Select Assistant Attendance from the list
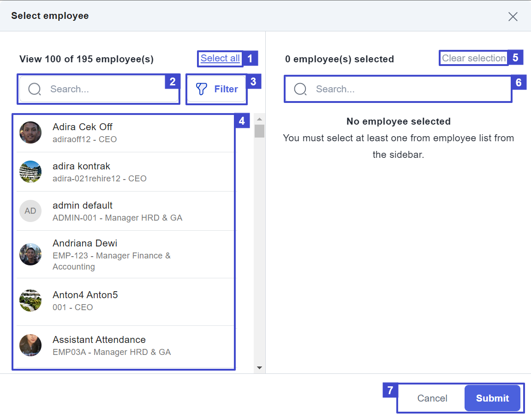Viewport: 531px width, 420px height. click(x=115, y=345)
